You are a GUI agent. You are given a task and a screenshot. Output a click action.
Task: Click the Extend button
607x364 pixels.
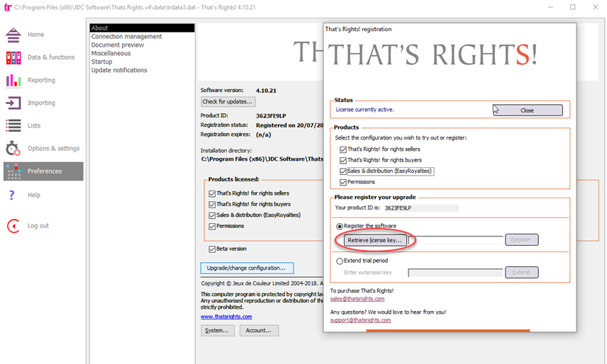tap(521, 273)
